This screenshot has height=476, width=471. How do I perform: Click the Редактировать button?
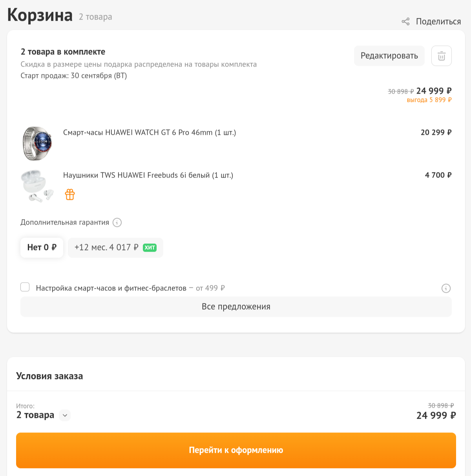(389, 56)
